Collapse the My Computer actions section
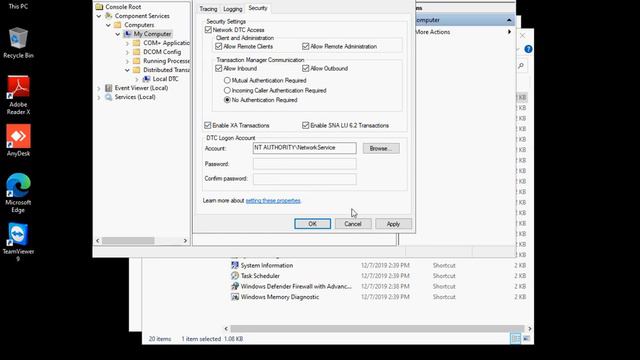 pyautogui.click(x=509, y=20)
